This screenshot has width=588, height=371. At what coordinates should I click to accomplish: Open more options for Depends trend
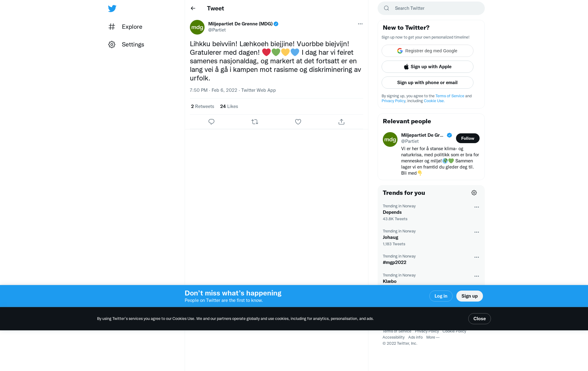tap(477, 207)
